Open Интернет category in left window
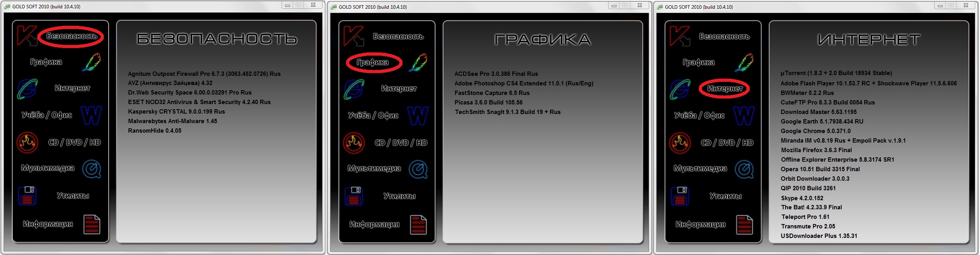Image resolution: width=980 pixels, height=255 pixels. [x=72, y=88]
